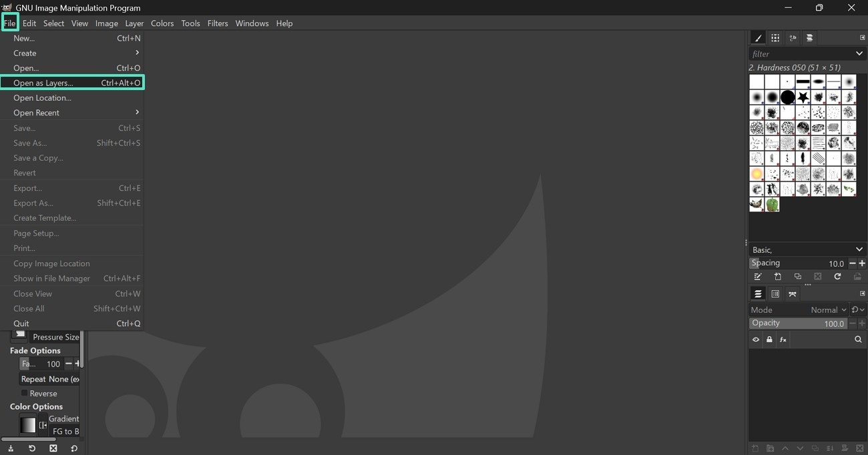Click the duplicate brush icon below Spacing
This screenshot has width=868, height=455.
(x=797, y=276)
